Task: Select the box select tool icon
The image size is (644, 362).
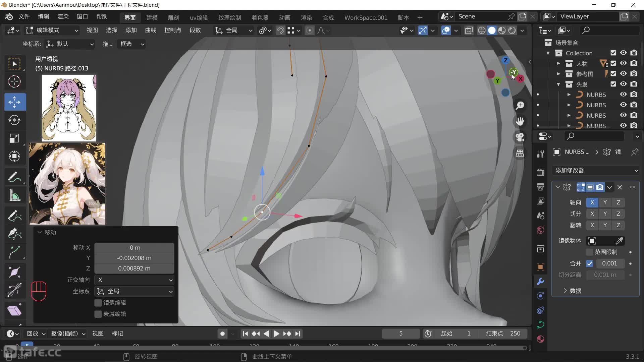Action: tap(14, 64)
